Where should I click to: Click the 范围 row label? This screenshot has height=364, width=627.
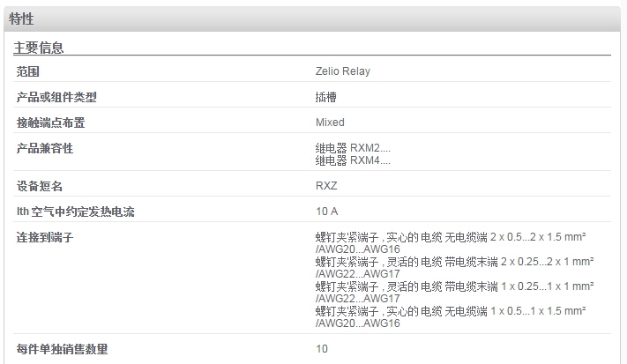(27, 72)
